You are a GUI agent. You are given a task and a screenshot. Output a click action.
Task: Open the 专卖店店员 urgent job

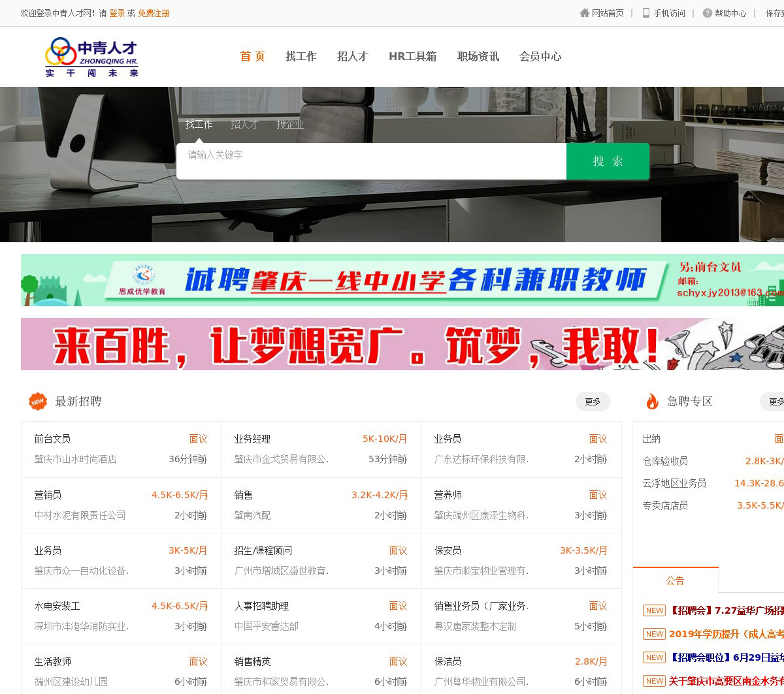(x=665, y=505)
